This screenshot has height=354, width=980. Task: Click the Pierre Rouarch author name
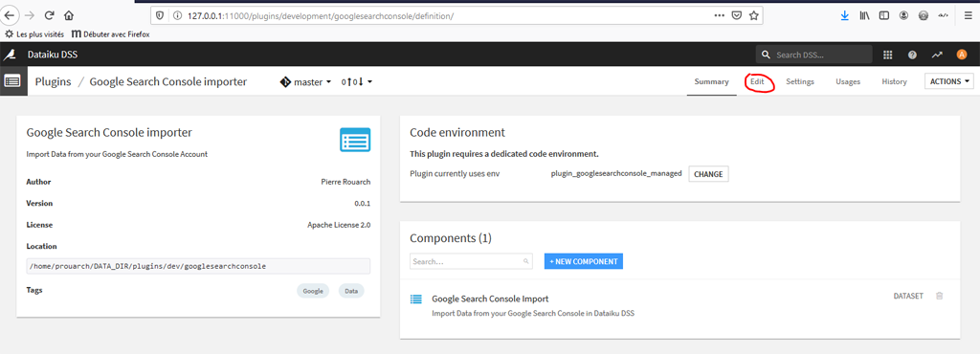(x=345, y=182)
